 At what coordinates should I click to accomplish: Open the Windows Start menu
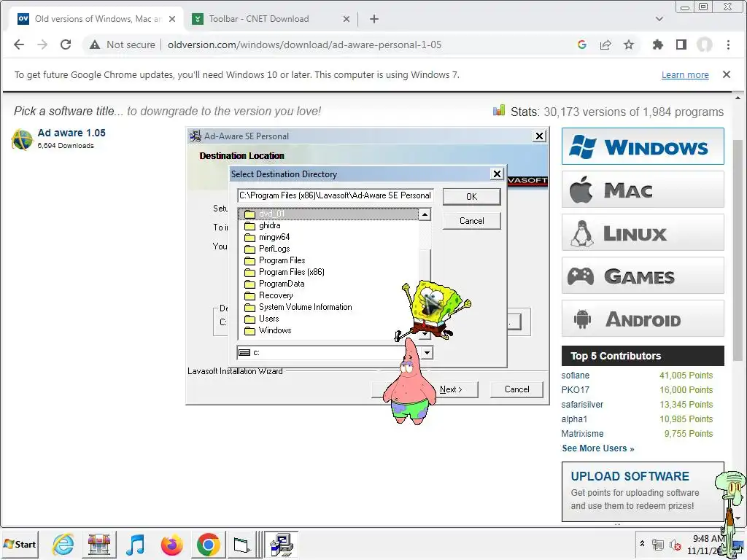(20, 544)
